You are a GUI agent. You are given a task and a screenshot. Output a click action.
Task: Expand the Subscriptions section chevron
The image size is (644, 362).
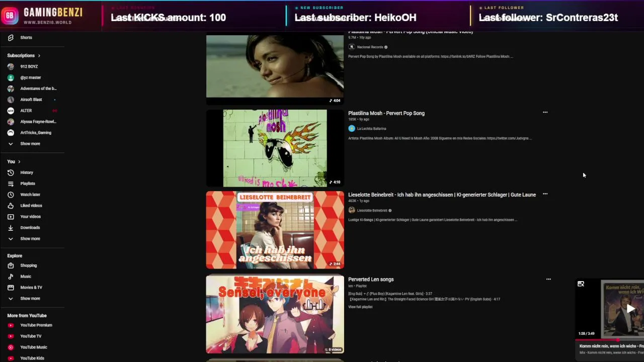[x=39, y=55]
